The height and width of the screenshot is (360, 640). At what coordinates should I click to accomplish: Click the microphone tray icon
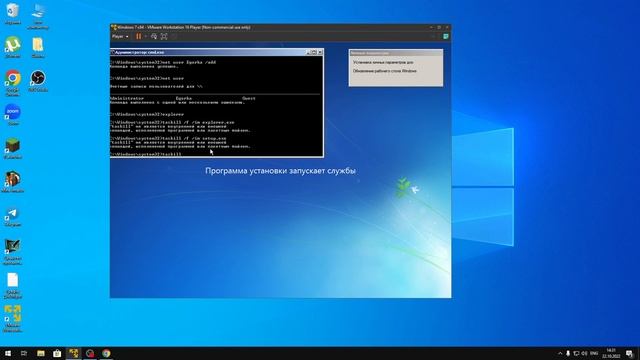(x=568, y=353)
